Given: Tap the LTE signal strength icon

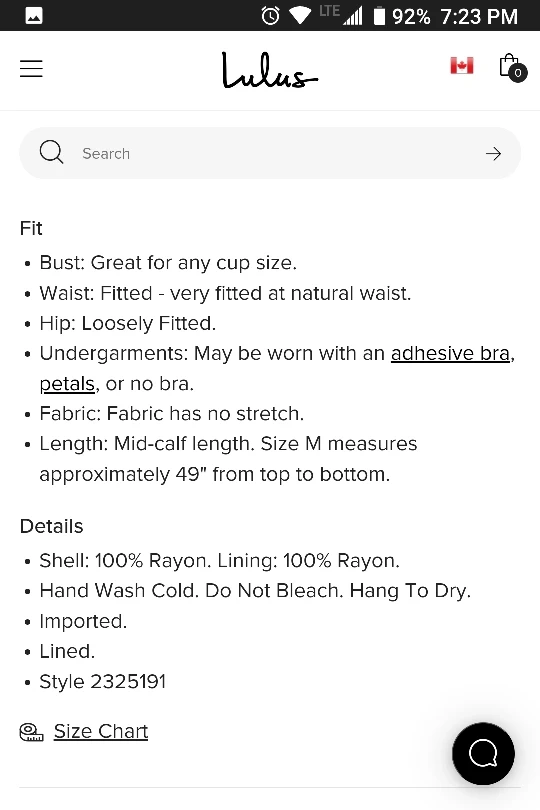Looking at the screenshot, I should point(342,14).
